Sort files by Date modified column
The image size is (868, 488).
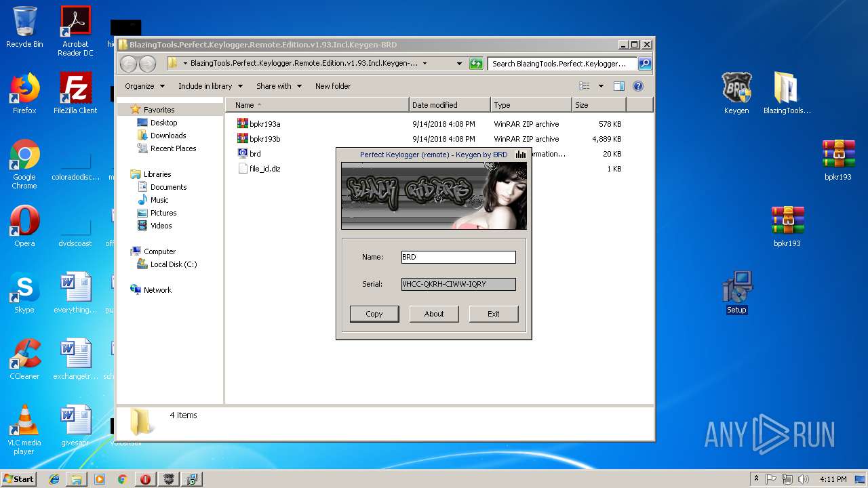click(450, 105)
